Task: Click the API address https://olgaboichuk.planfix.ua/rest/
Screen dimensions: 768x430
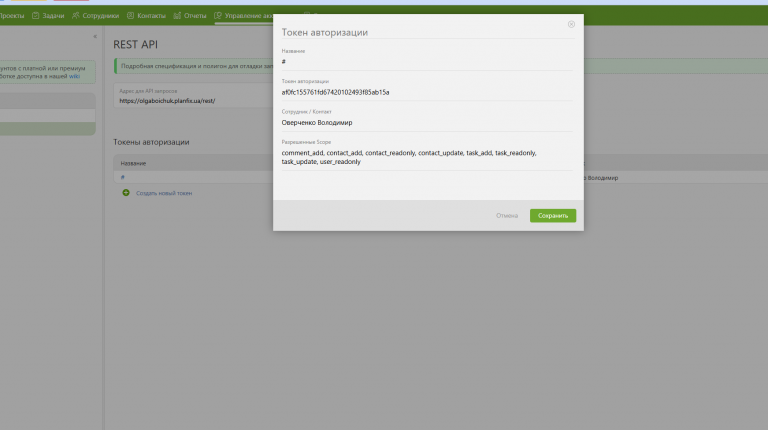Action: tap(167, 101)
